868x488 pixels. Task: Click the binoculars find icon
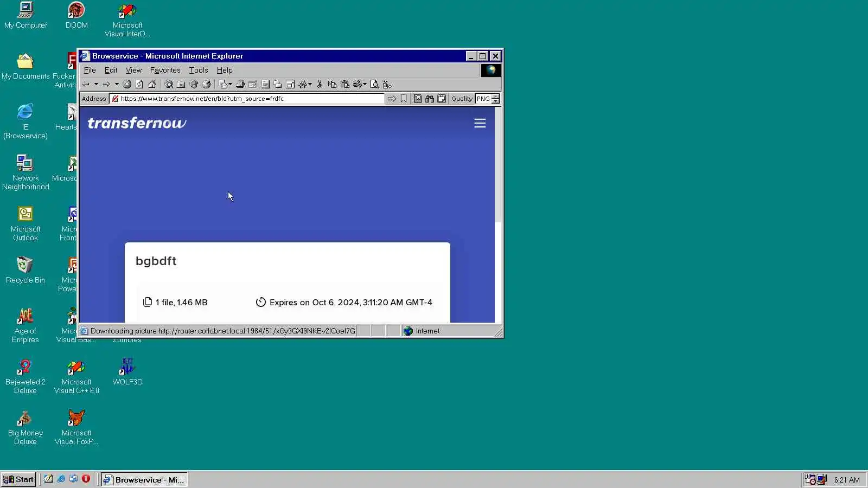click(x=430, y=99)
